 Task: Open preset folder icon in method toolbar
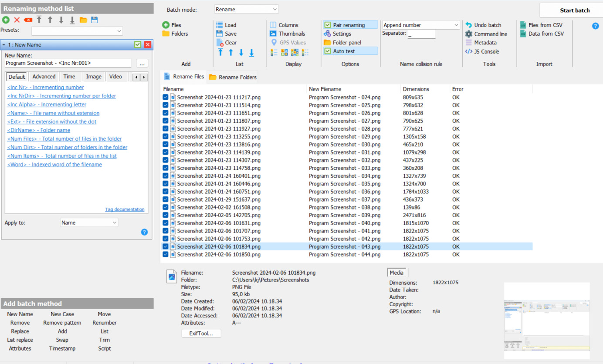point(83,20)
